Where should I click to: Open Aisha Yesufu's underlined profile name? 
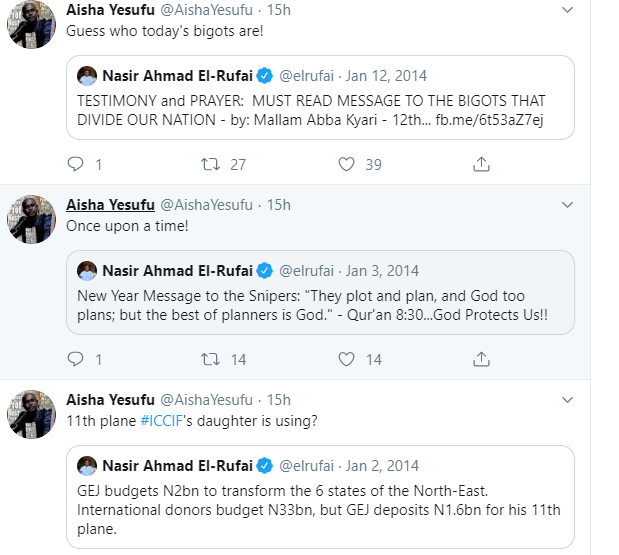(110, 205)
